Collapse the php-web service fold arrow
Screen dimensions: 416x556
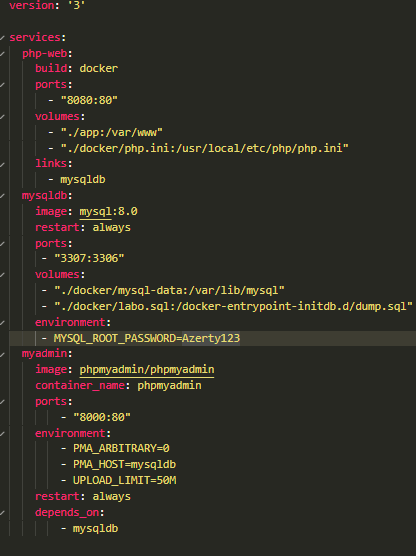tap(2, 54)
